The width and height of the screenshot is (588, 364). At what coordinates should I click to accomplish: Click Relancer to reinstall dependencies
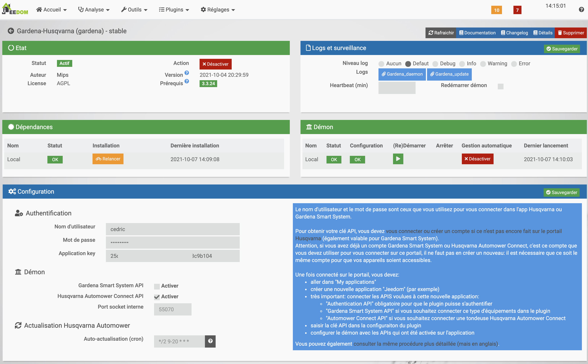pyautogui.click(x=108, y=159)
